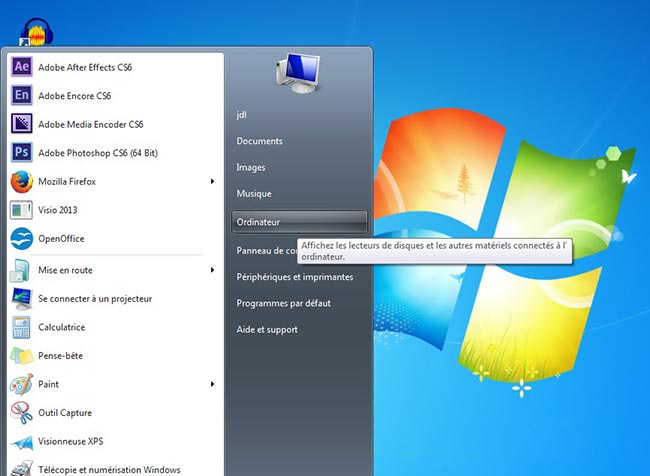Expand Mise en route submenu arrow
The width and height of the screenshot is (650, 476).
tap(212, 270)
